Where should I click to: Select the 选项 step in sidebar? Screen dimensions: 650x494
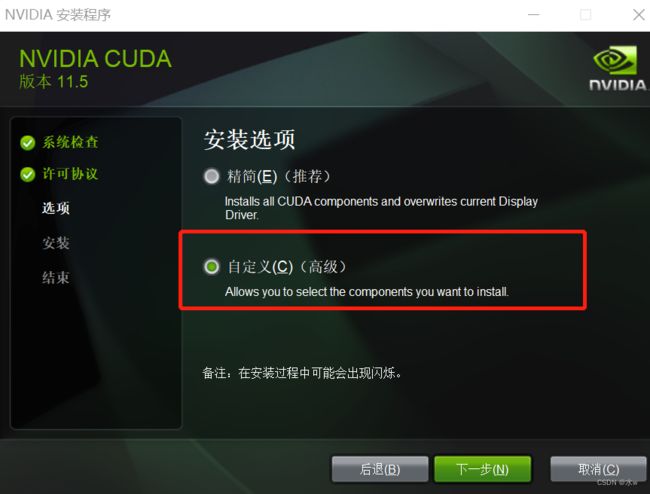click(56, 208)
